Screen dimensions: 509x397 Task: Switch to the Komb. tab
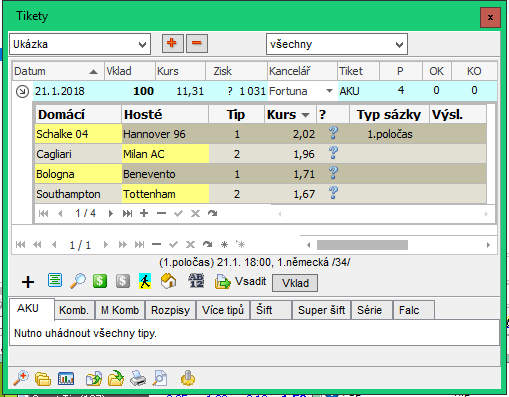(74, 310)
